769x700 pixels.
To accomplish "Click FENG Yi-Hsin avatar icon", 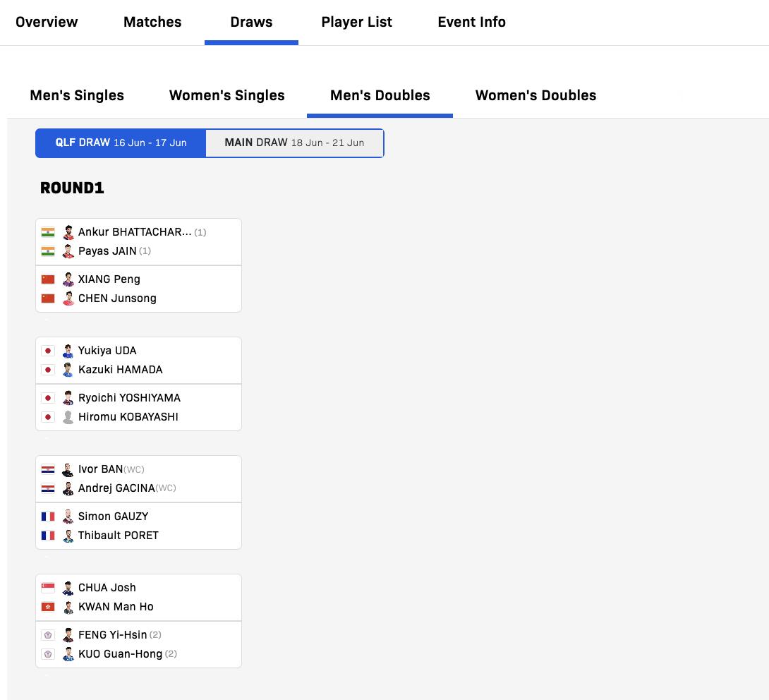I will (x=68, y=636).
